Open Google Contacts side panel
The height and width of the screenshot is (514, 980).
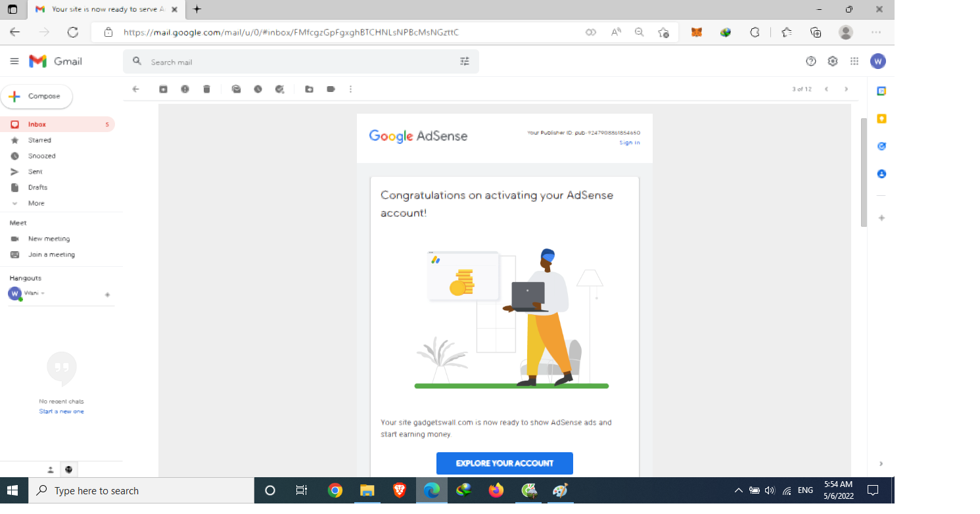pyautogui.click(x=881, y=174)
